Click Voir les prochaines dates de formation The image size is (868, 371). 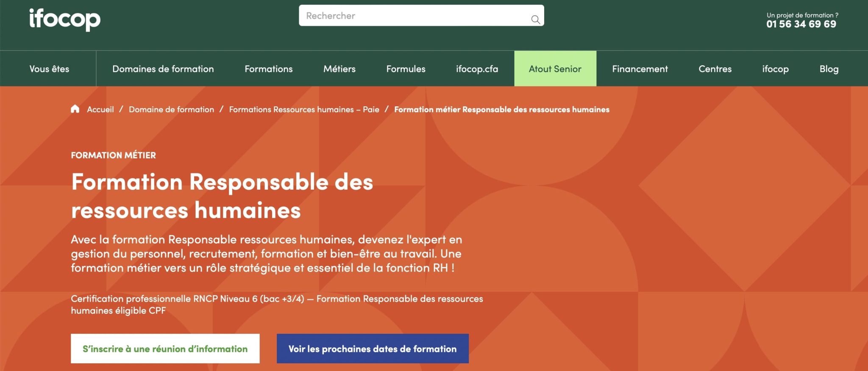373,349
